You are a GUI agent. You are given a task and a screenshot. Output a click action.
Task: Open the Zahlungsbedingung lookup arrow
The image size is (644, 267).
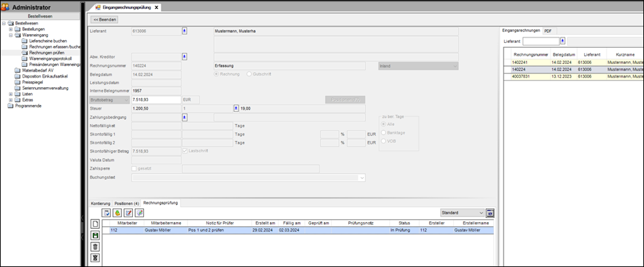point(185,117)
